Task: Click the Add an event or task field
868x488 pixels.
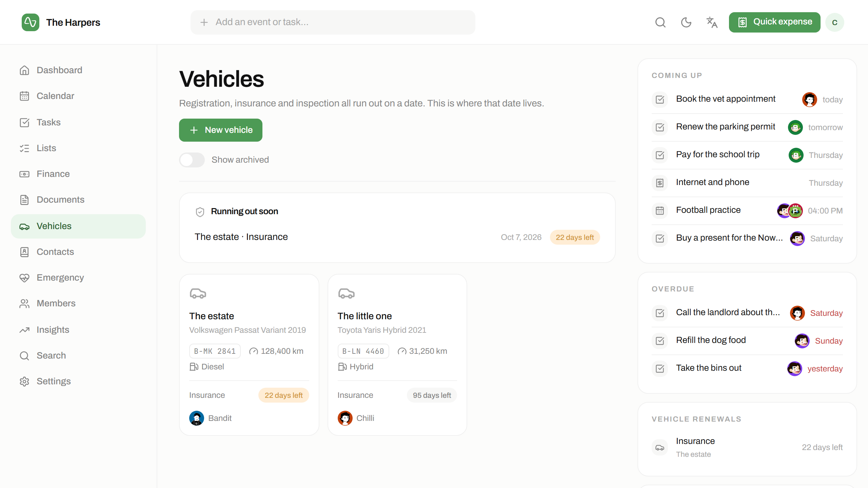Action: coord(333,22)
